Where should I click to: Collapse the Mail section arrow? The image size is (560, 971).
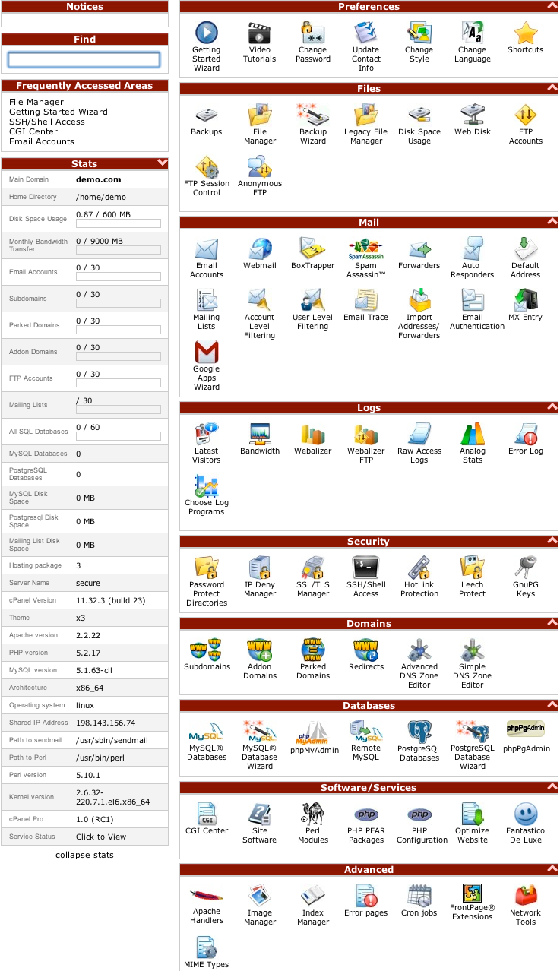[552, 221]
